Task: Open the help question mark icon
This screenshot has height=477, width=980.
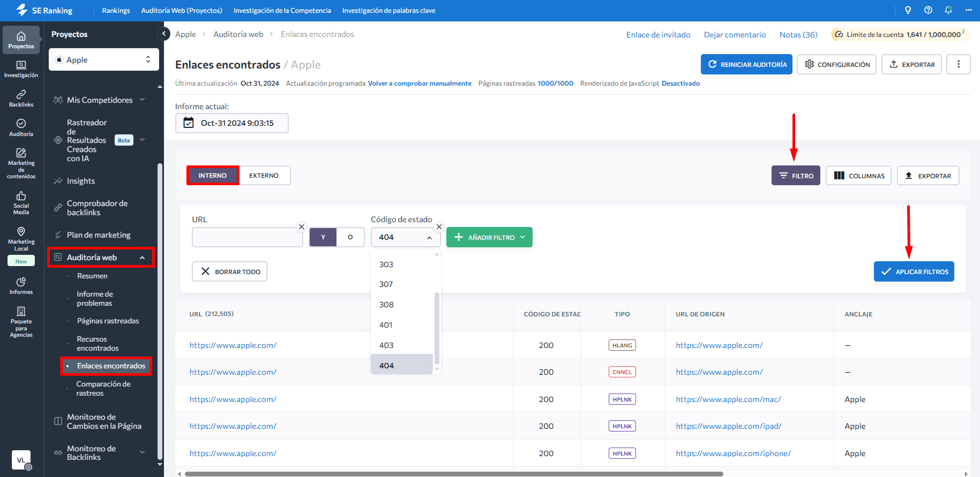Action: (928, 10)
